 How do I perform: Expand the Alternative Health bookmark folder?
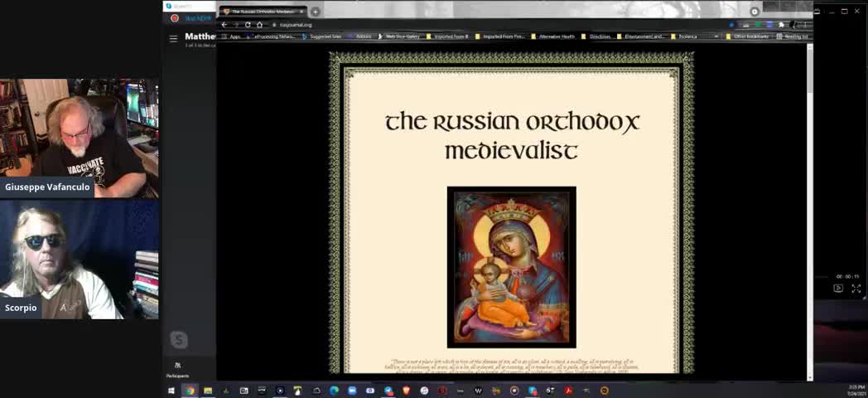(x=553, y=36)
